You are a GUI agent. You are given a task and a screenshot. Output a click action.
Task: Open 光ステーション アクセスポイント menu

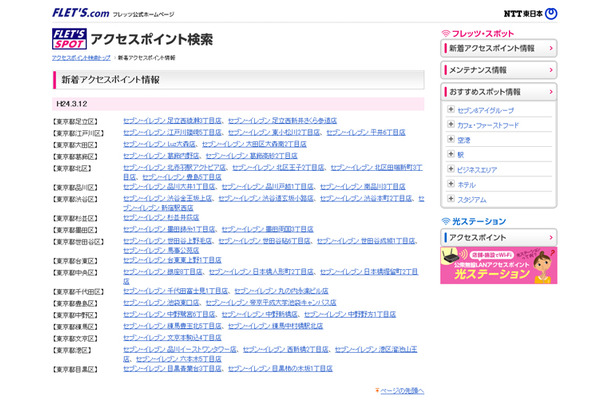(499, 237)
